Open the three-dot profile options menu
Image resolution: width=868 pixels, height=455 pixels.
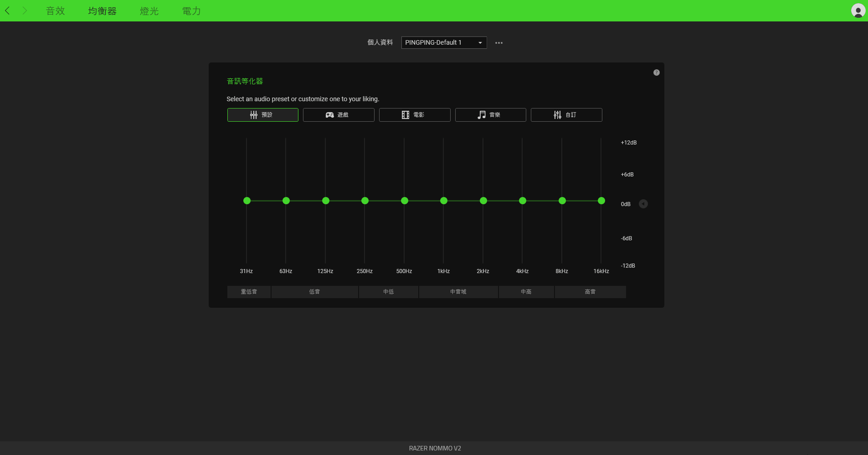point(499,43)
